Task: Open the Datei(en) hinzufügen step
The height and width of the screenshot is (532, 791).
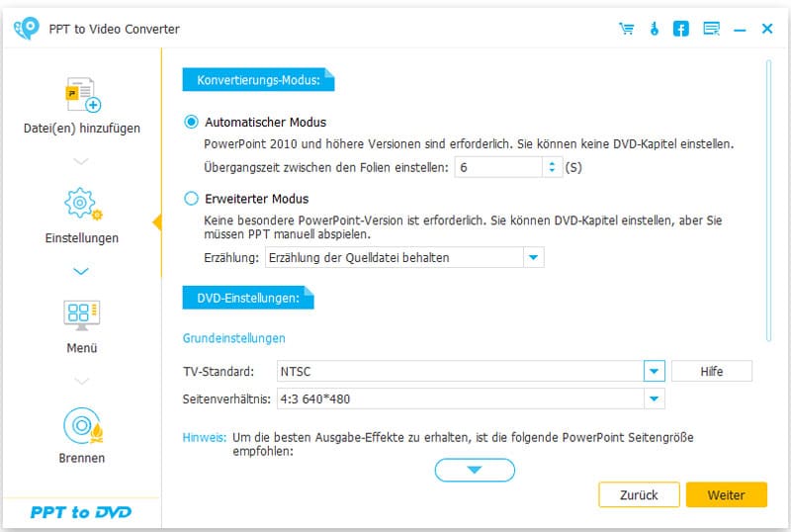Action: coord(82,106)
